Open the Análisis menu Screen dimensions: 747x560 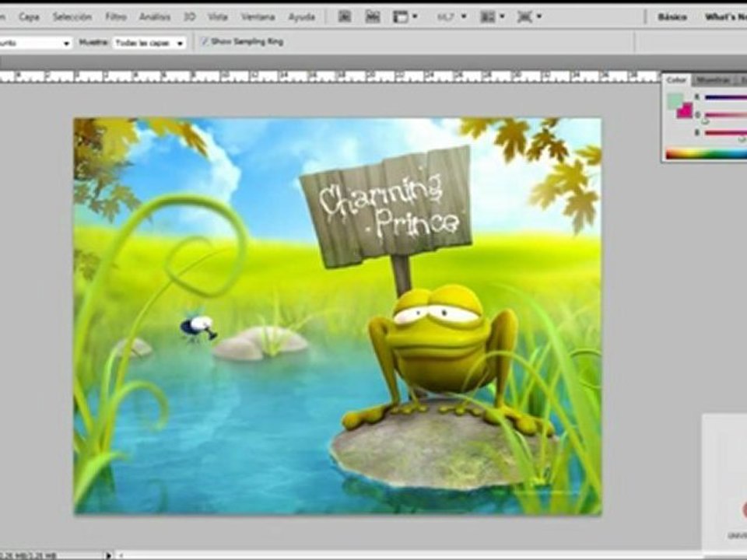pyautogui.click(x=154, y=16)
